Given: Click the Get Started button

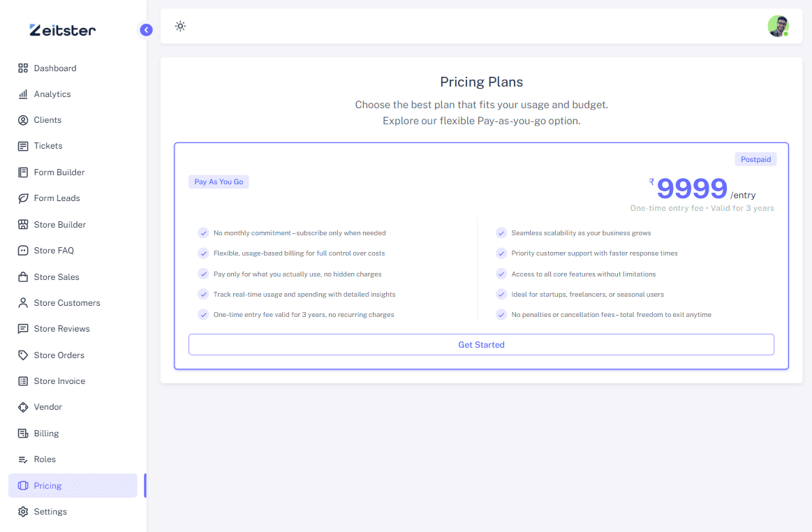Looking at the screenshot, I should (x=481, y=344).
